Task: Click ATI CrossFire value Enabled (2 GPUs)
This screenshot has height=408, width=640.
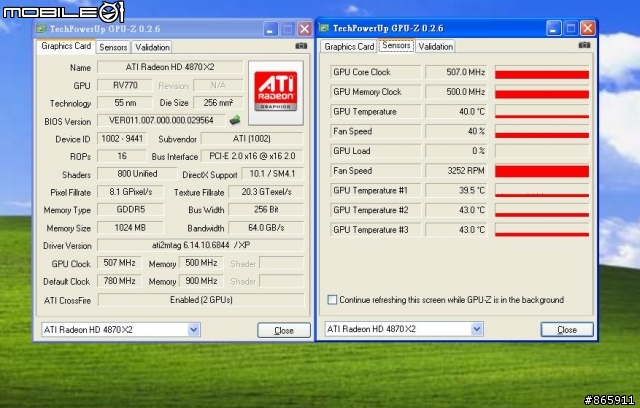Action: (201, 300)
